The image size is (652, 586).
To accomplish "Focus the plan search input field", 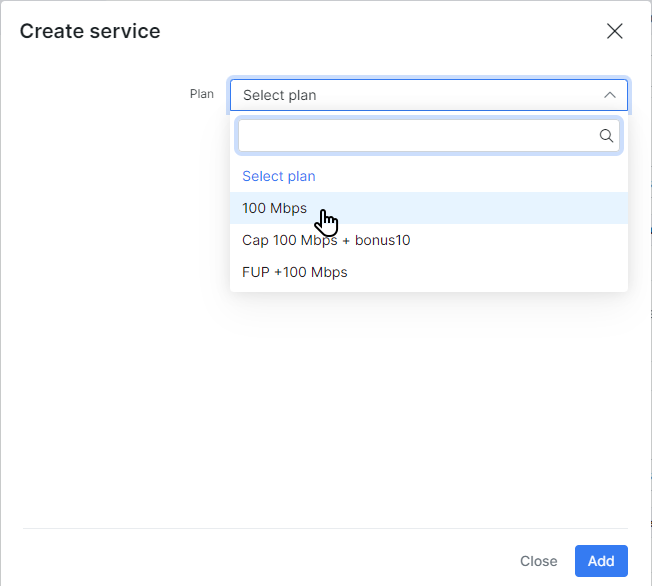I will [429, 136].
